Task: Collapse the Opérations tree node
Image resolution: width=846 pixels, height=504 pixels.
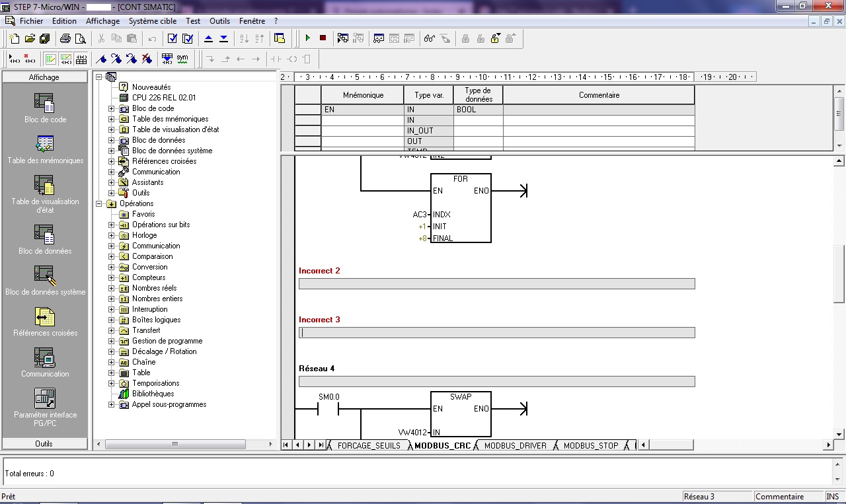Action: tap(99, 203)
